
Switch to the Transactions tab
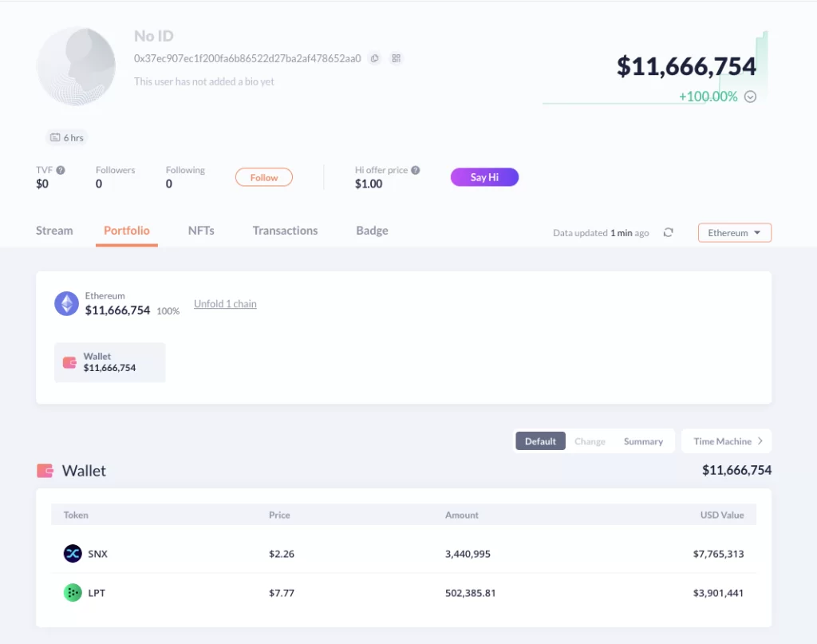point(285,231)
